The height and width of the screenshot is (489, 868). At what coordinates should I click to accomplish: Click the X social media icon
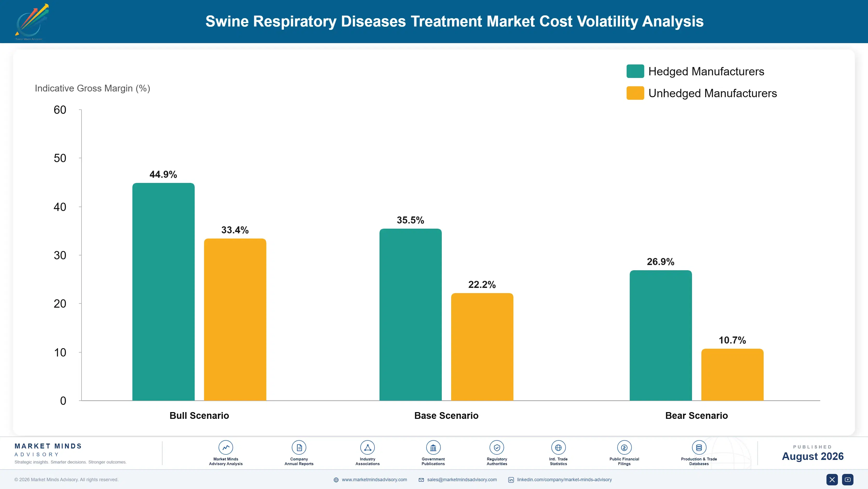point(832,480)
